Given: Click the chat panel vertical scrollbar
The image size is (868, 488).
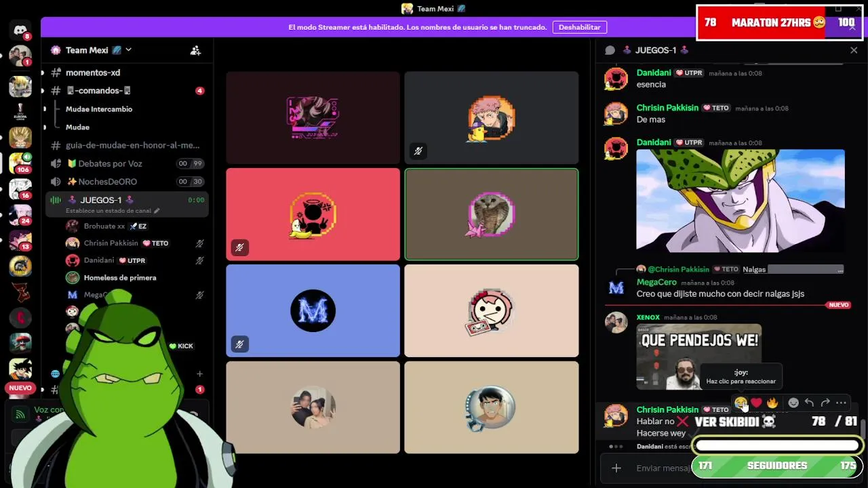Looking at the screenshot, I should click(863, 428).
